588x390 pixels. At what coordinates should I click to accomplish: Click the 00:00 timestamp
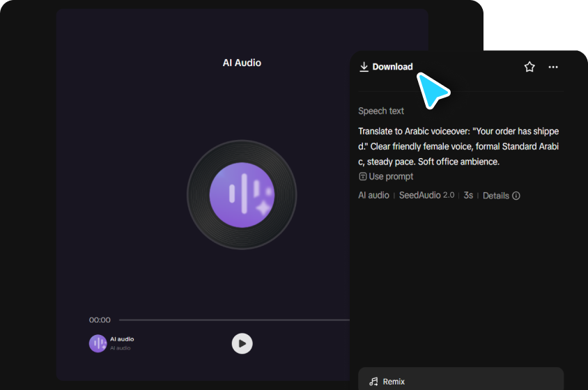coord(100,320)
